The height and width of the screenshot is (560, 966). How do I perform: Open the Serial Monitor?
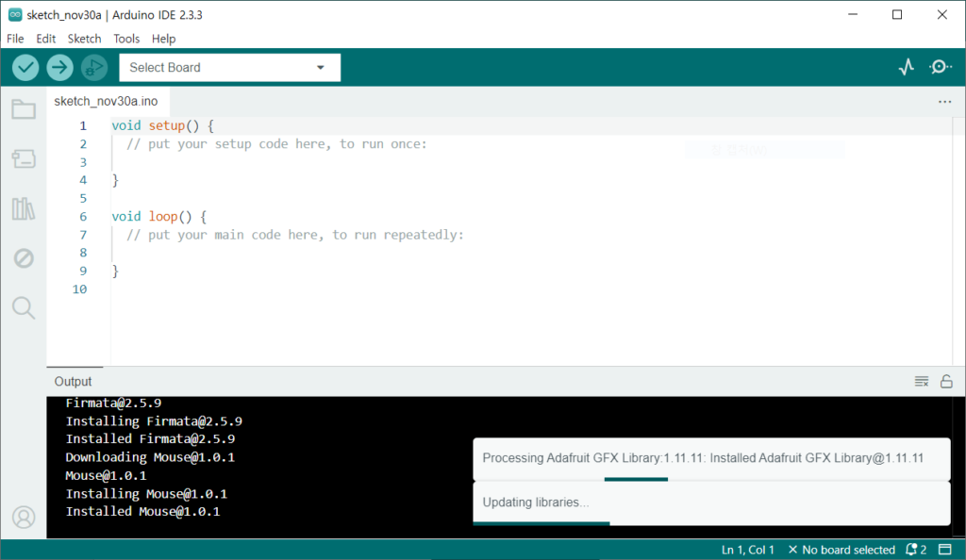pos(941,67)
